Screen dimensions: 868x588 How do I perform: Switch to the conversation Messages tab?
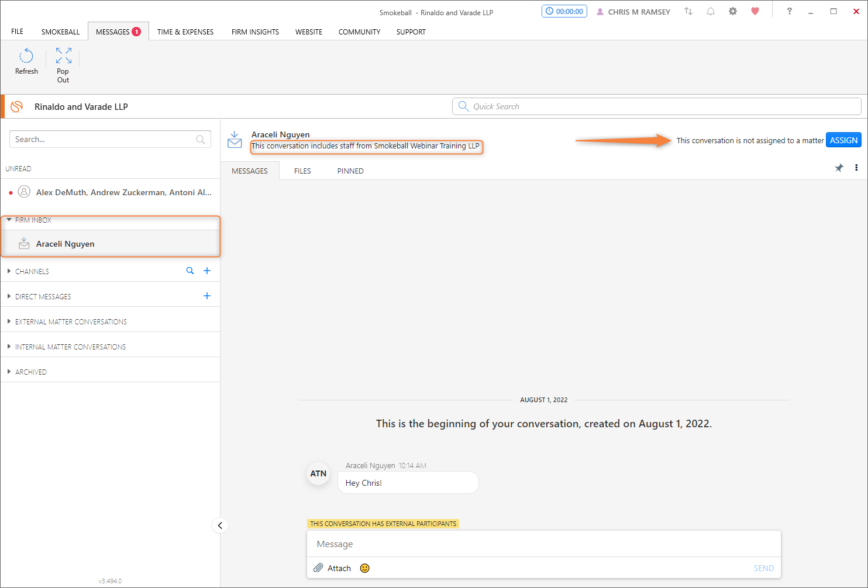pyautogui.click(x=250, y=171)
